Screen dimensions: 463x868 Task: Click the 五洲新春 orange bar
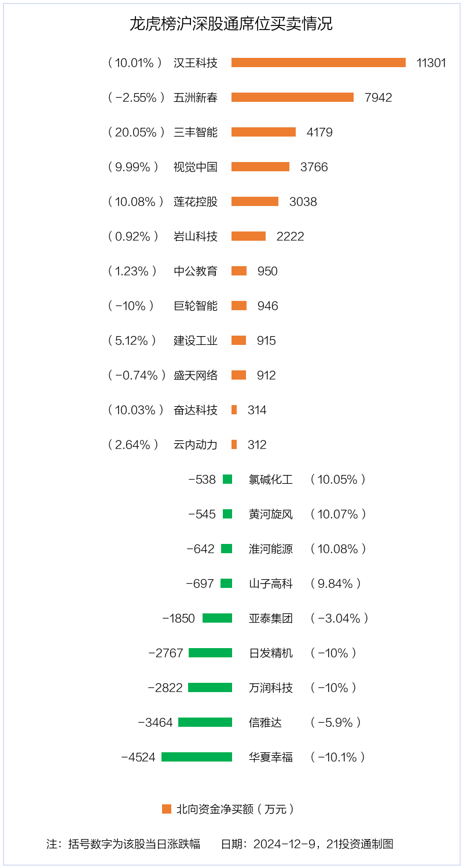point(292,97)
